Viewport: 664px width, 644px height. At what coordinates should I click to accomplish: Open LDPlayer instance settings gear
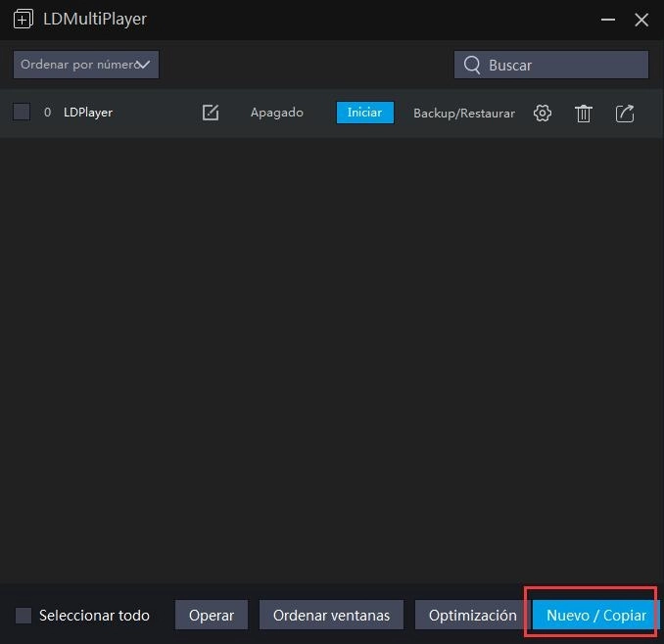click(543, 113)
